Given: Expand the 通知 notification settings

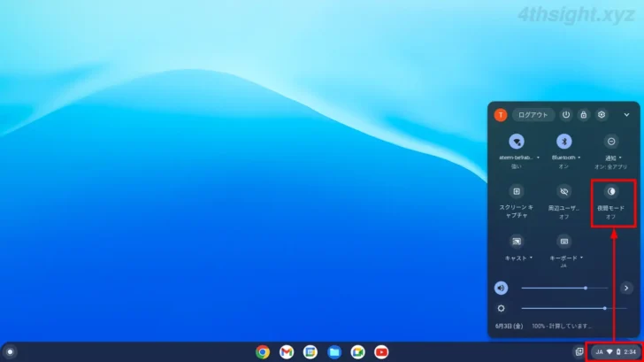Looking at the screenshot, I should (613, 158).
